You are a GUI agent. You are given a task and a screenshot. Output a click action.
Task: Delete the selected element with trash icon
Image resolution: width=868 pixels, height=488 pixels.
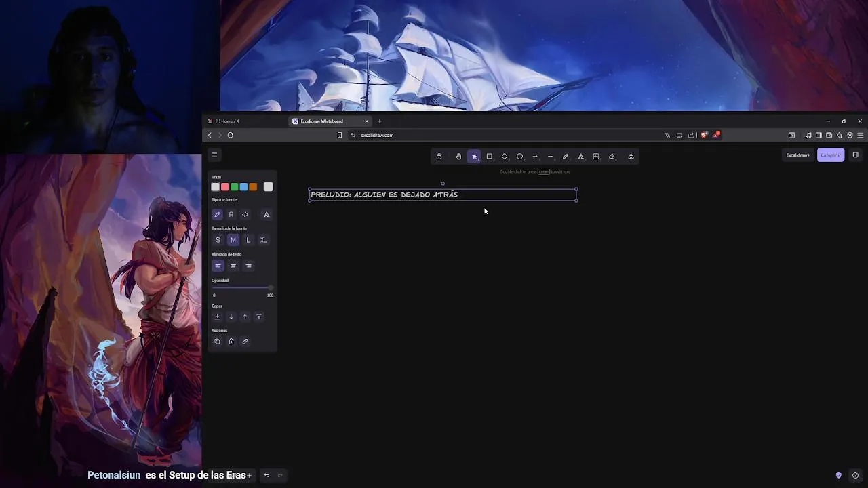coord(231,342)
